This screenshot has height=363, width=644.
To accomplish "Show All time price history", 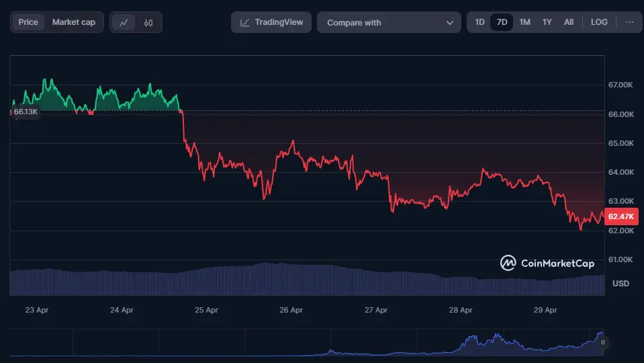I will (569, 22).
